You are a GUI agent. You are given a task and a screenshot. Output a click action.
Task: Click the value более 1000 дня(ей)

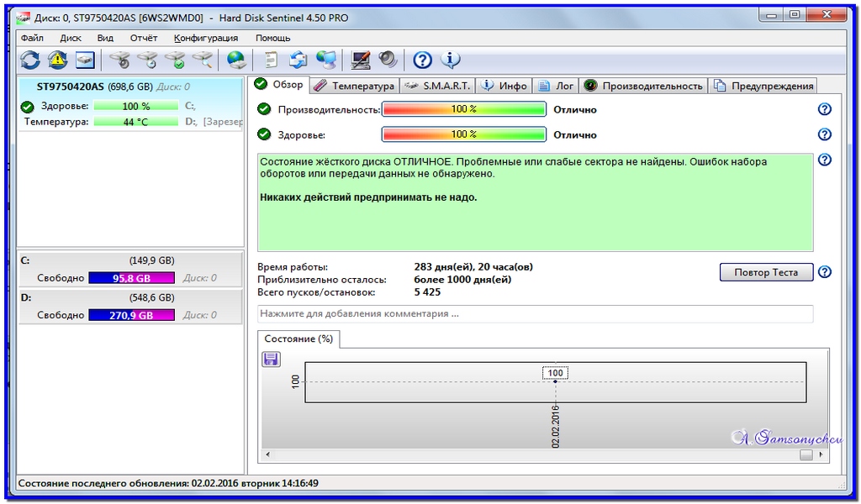[x=462, y=280]
